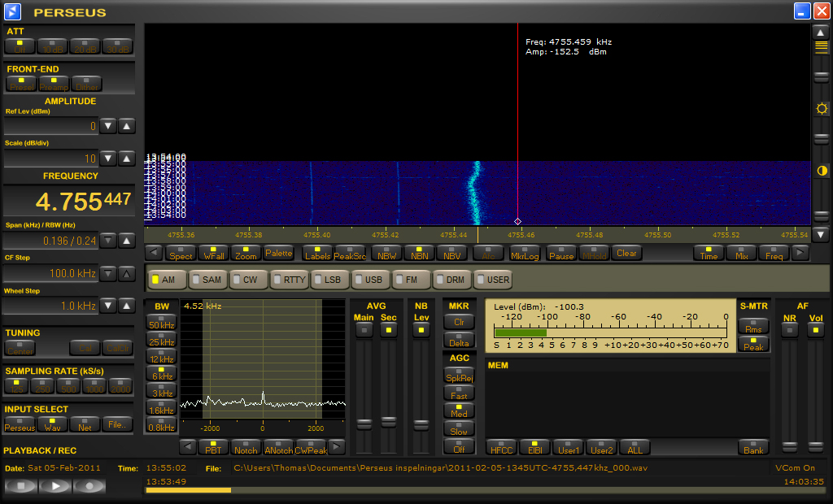833x504 pixels.
Task: Click the Perseus logo icon in title bar
Action: (x=12, y=11)
